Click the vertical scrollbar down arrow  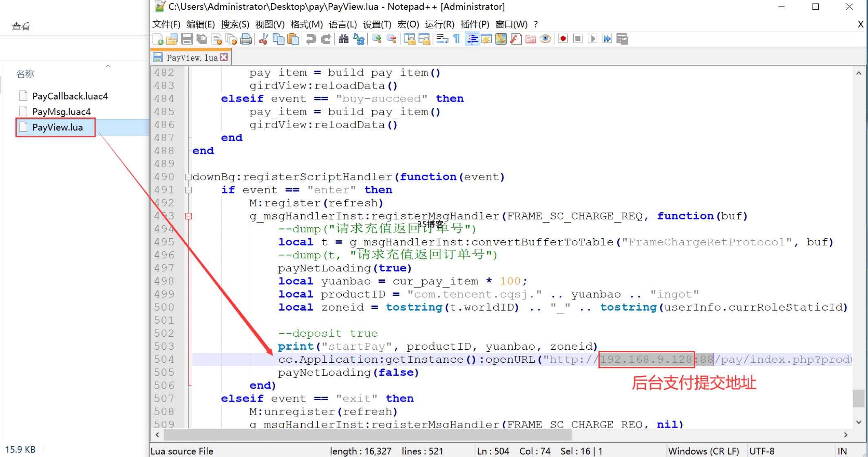[x=859, y=422]
